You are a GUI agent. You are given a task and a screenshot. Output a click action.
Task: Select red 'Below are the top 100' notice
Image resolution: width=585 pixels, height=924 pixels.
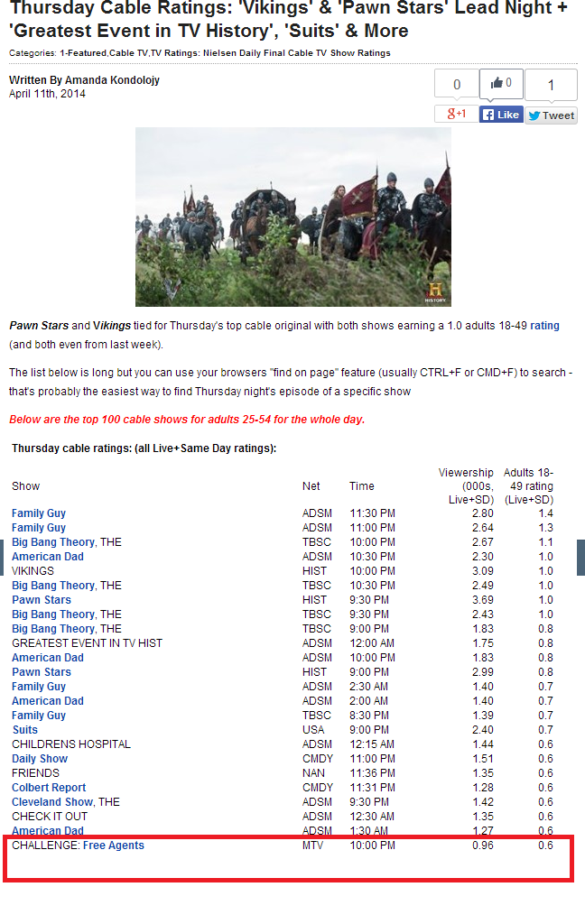coord(187,420)
